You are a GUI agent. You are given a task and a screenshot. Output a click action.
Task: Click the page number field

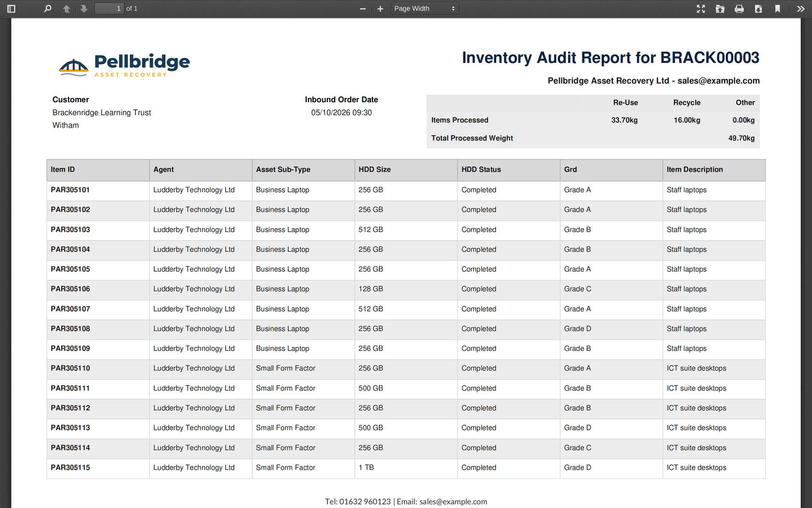pos(109,9)
